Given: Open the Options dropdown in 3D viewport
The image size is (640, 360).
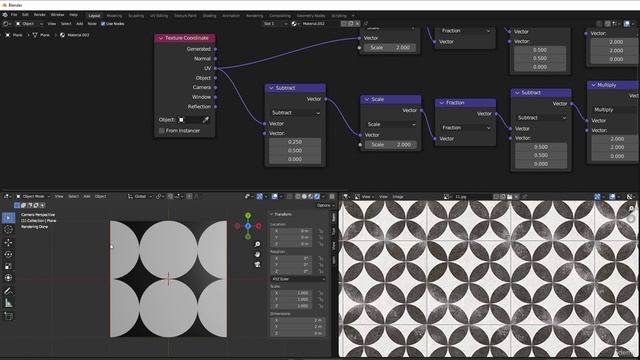Looking at the screenshot, I should (x=325, y=205).
